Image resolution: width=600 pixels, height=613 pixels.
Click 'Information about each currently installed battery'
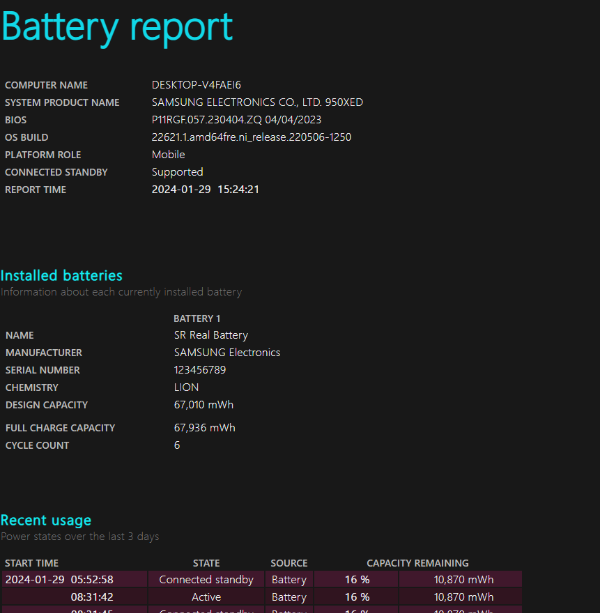point(121,292)
